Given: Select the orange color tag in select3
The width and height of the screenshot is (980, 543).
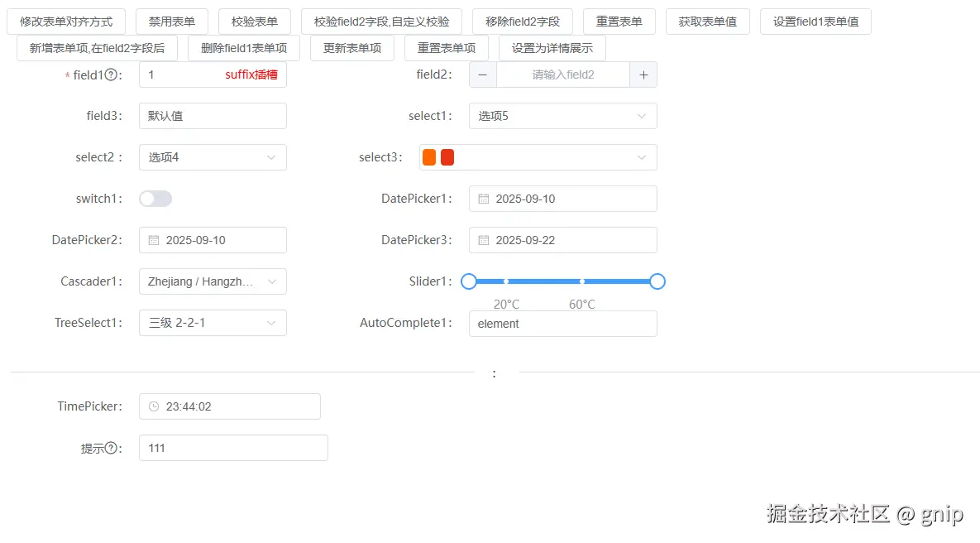Looking at the screenshot, I should coord(428,157).
